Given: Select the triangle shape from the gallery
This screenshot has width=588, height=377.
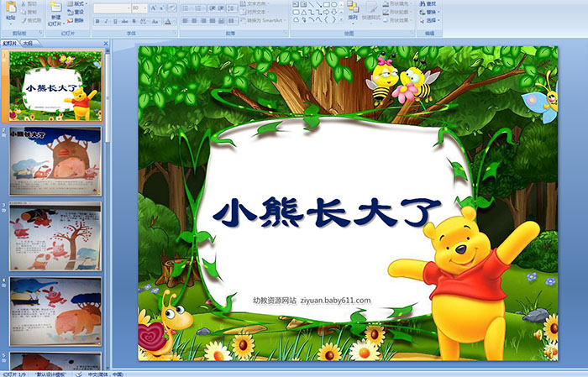Looking at the screenshot, I should tap(304, 13).
